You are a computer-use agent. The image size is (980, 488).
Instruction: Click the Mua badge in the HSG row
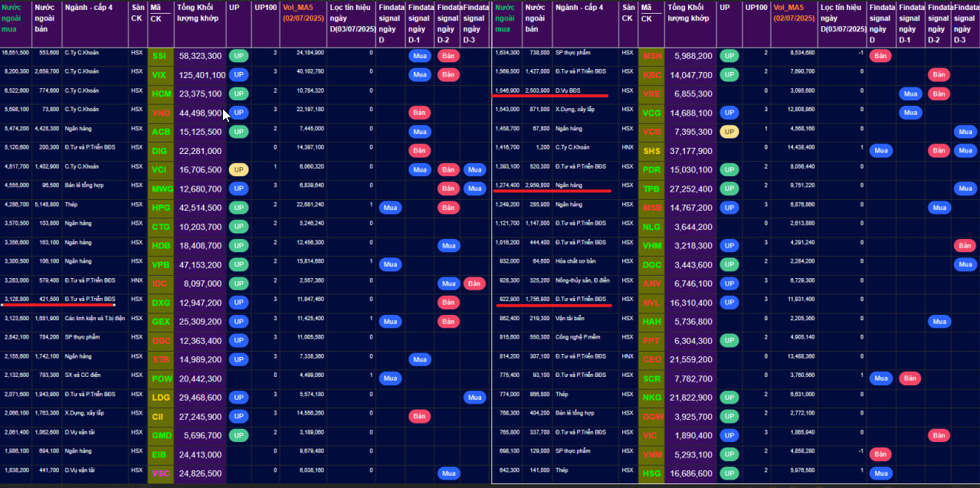880,473
